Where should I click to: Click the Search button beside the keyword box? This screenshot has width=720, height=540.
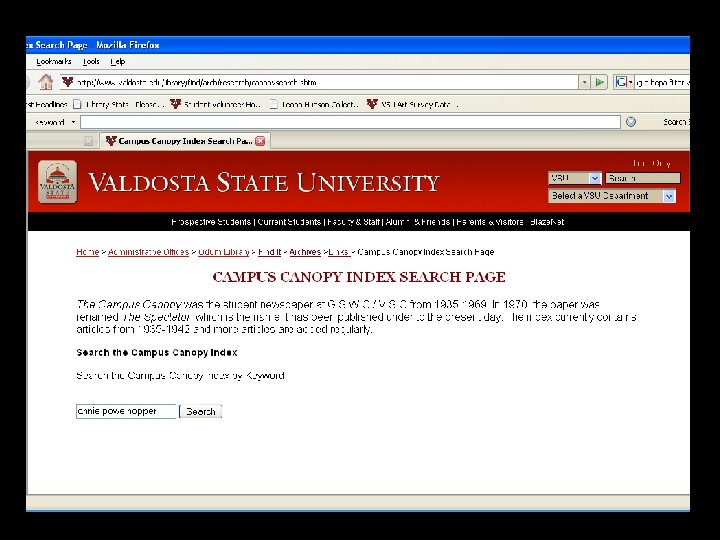click(x=201, y=411)
